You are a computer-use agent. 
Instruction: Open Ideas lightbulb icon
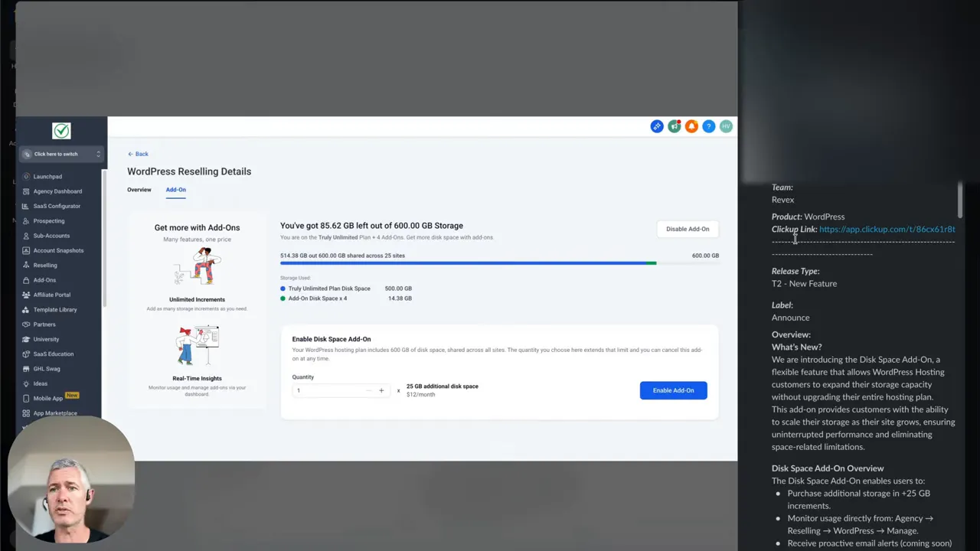pyautogui.click(x=26, y=383)
